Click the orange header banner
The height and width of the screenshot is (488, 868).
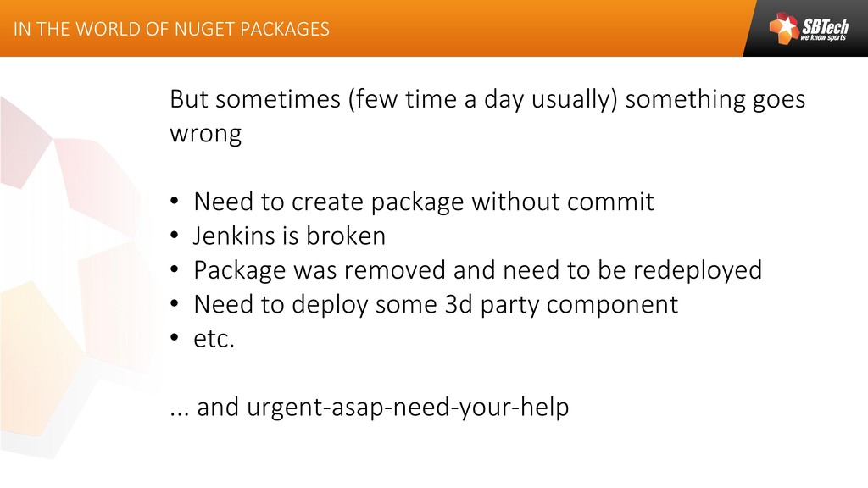(x=371, y=28)
